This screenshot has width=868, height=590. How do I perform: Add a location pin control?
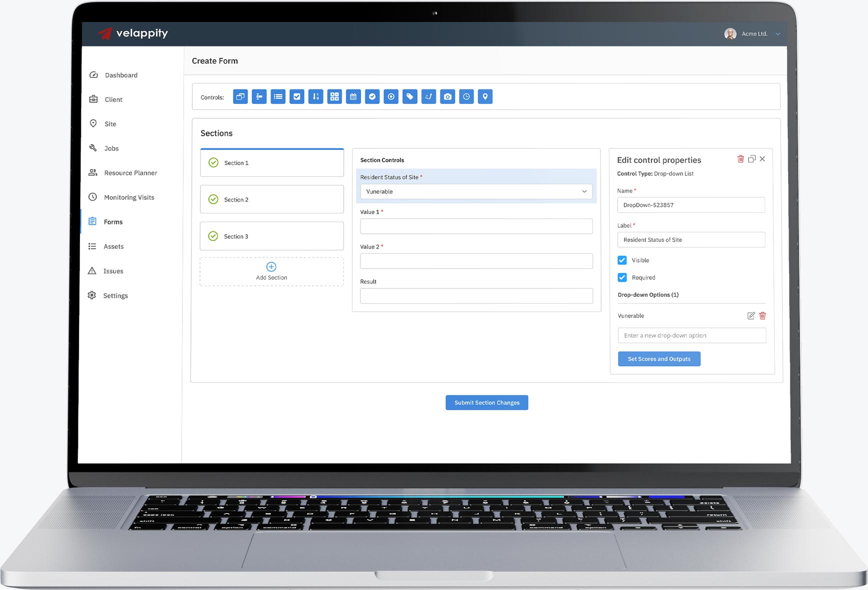tap(485, 97)
